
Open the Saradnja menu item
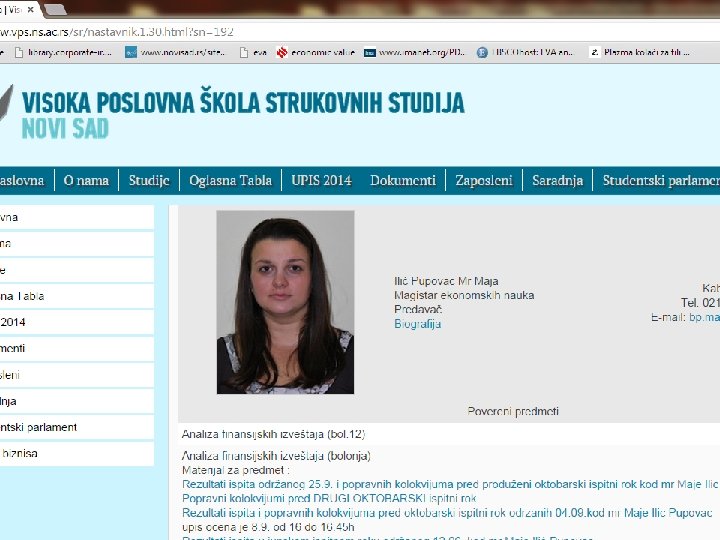click(557, 180)
